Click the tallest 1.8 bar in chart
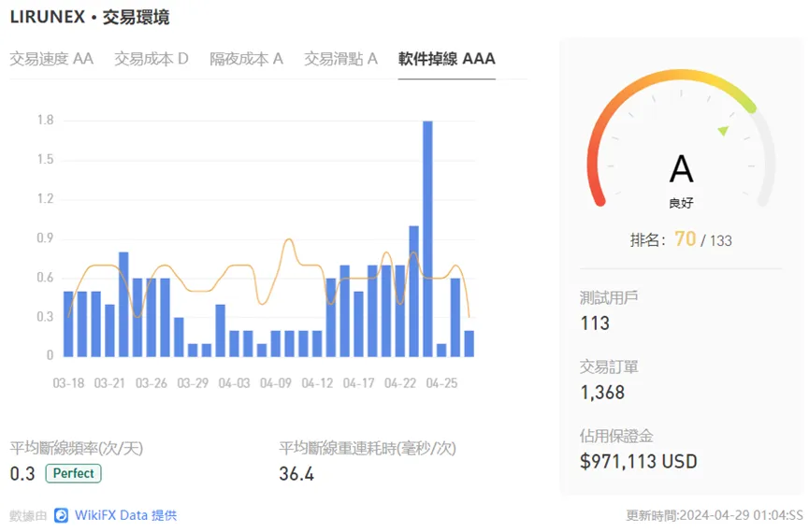Screen dimensions: 809x532 coord(427,239)
